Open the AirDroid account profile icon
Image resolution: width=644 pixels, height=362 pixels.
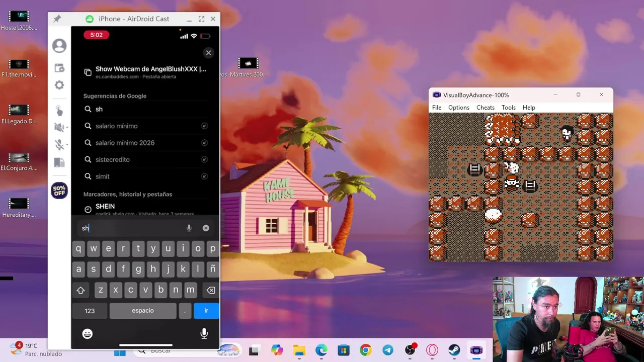click(x=59, y=46)
